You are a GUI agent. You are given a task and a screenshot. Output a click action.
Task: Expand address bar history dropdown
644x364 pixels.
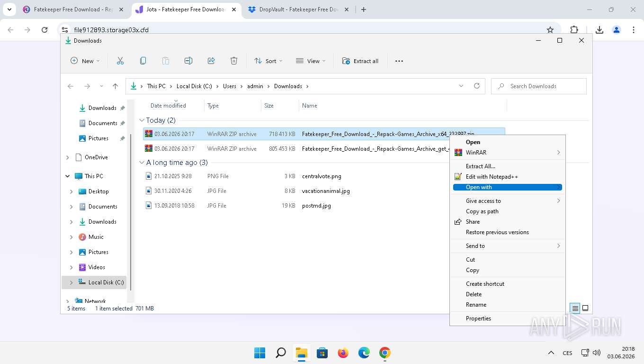coord(461,86)
